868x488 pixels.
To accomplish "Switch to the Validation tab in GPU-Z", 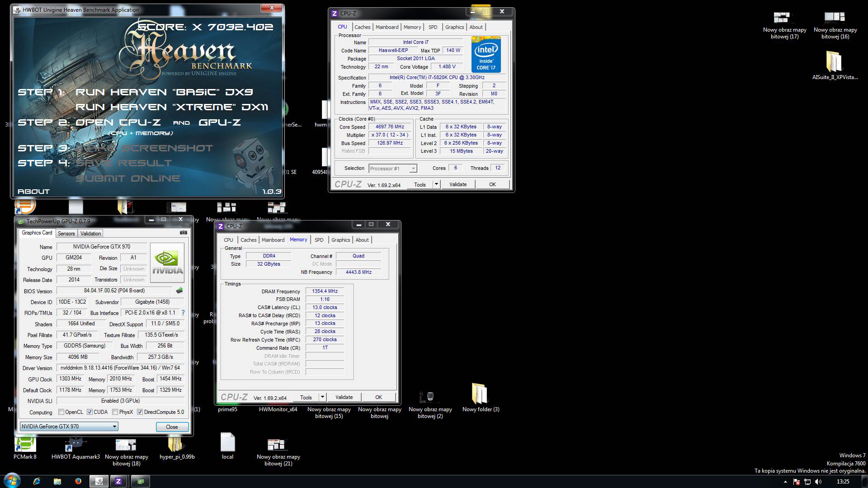I will [90, 234].
